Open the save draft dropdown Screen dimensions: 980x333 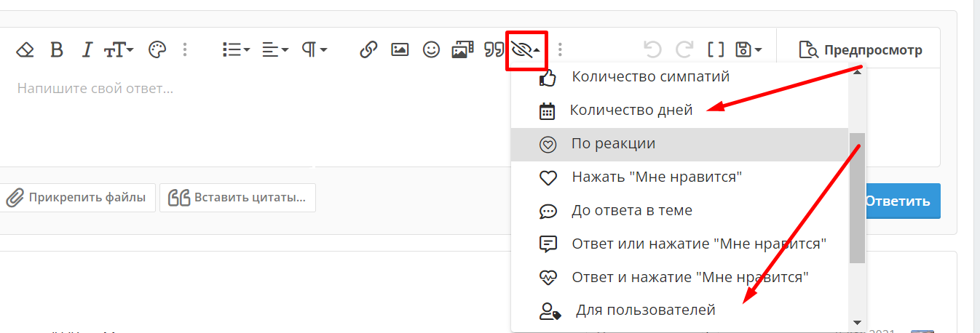pyautogui.click(x=748, y=50)
